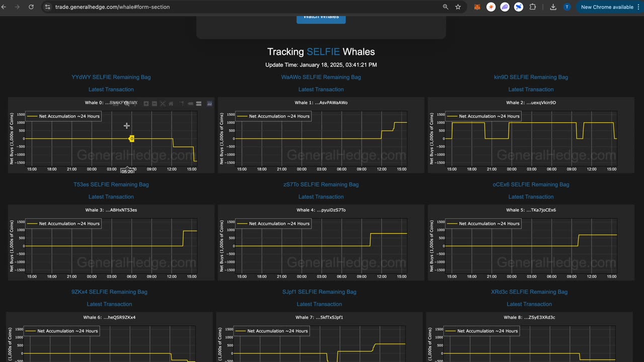Screen dimensions: 644x362
Task: Toggle Net Accumulation legend in Whale 1 chart
Action: click(x=273, y=116)
